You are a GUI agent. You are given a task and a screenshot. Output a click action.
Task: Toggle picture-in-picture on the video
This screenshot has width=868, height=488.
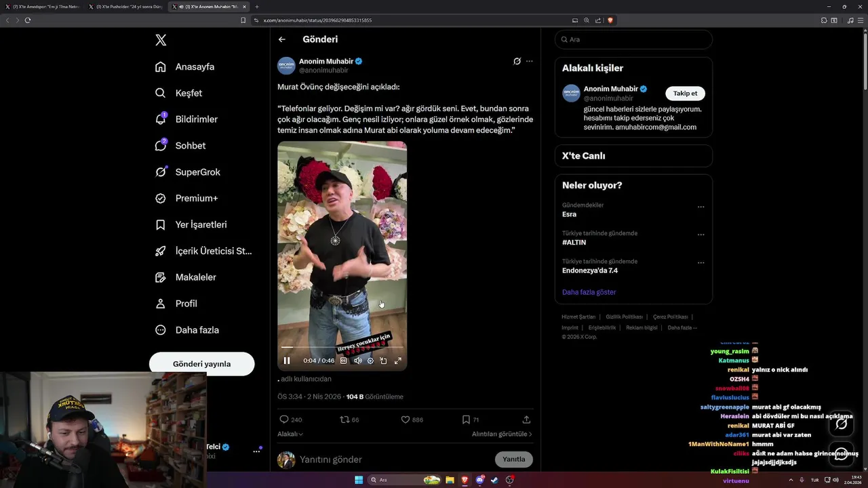pos(383,361)
